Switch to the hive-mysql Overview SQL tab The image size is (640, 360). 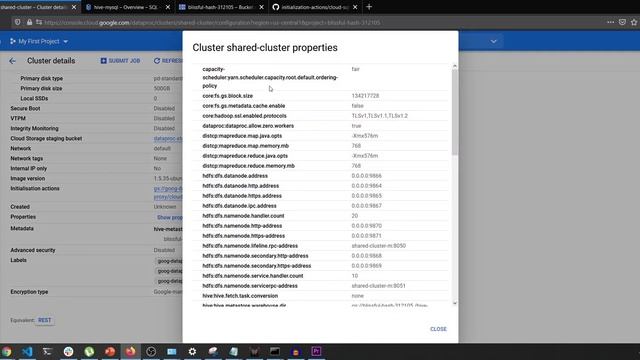coord(127,7)
